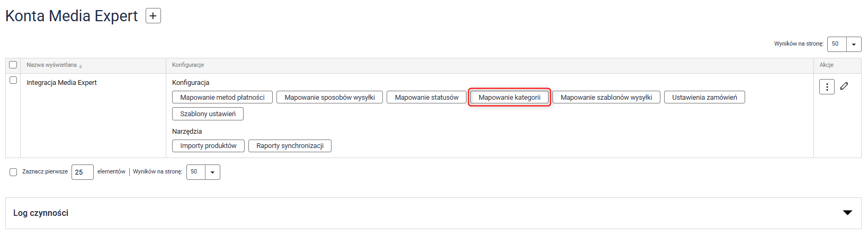868x235 pixels.
Task: Click the Konta Media Expert page title
Action: coord(71,16)
